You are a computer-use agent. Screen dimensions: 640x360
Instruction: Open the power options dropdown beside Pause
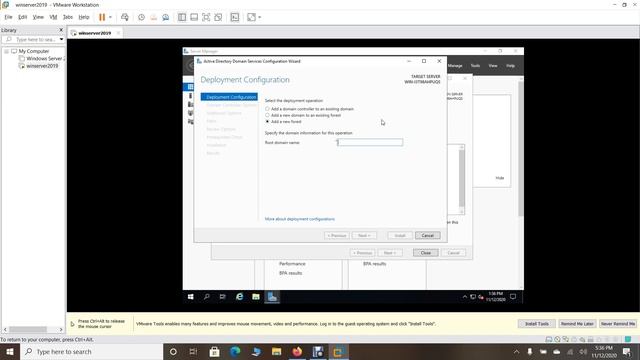pyautogui.click(x=110, y=17)
